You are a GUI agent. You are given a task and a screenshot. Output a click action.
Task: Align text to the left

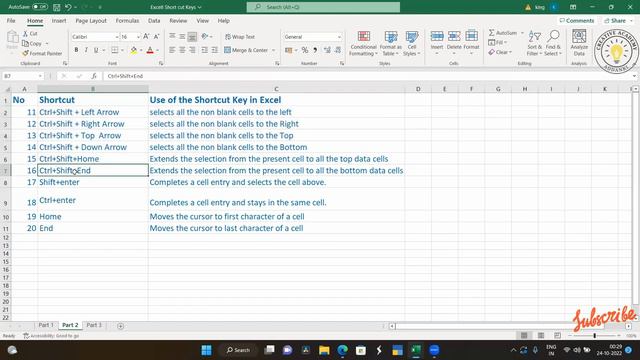point(172,50)
